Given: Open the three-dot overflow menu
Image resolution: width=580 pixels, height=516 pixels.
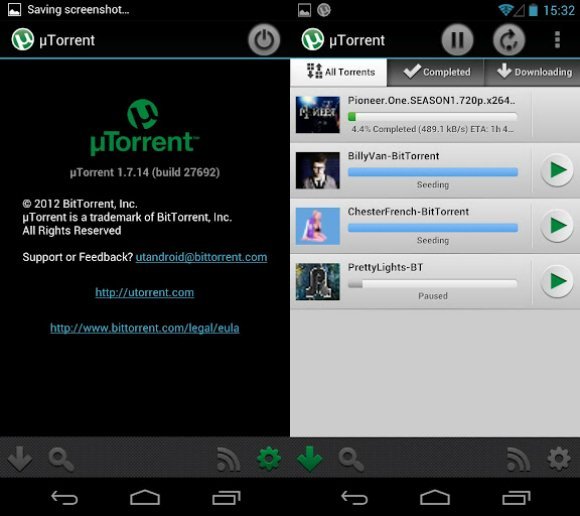Looking at the screenshot, I should (557, 40).
